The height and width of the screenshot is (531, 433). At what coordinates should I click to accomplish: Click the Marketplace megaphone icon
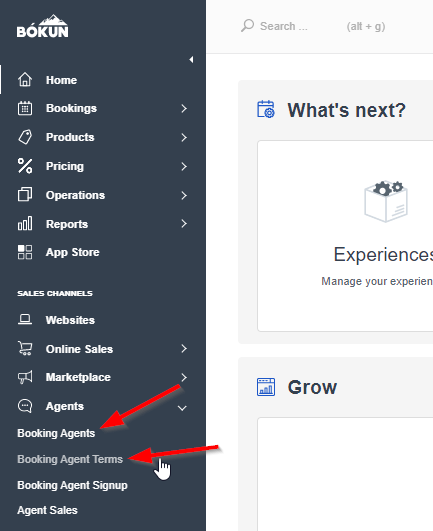point(25,377)
